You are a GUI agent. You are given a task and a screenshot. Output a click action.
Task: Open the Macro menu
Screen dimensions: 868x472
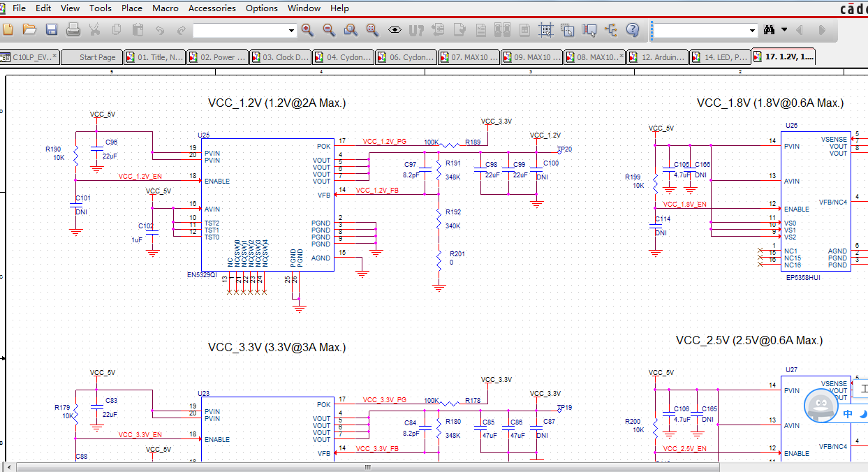pyautogui.click(x=165, y=8)
